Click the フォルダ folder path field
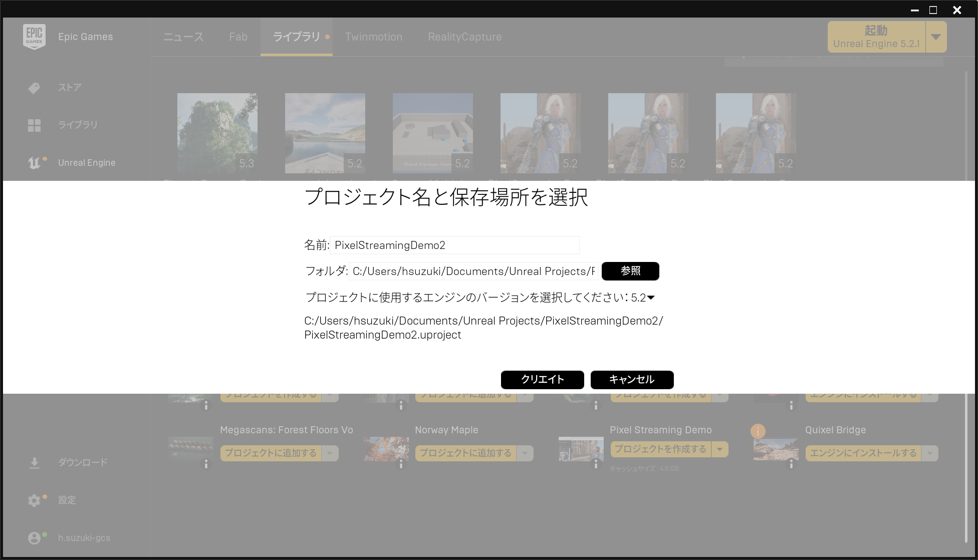978x560 pixels. pos(473,271)
